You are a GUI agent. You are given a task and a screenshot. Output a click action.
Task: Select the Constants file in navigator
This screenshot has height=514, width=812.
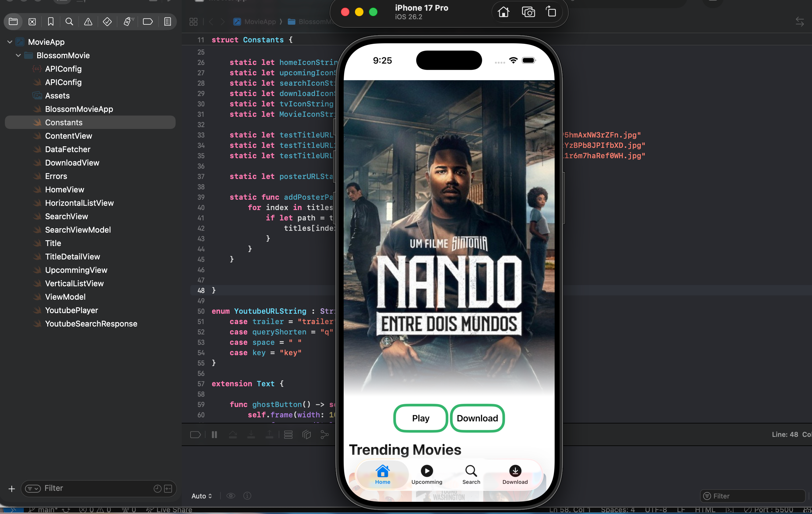(90, 122)
